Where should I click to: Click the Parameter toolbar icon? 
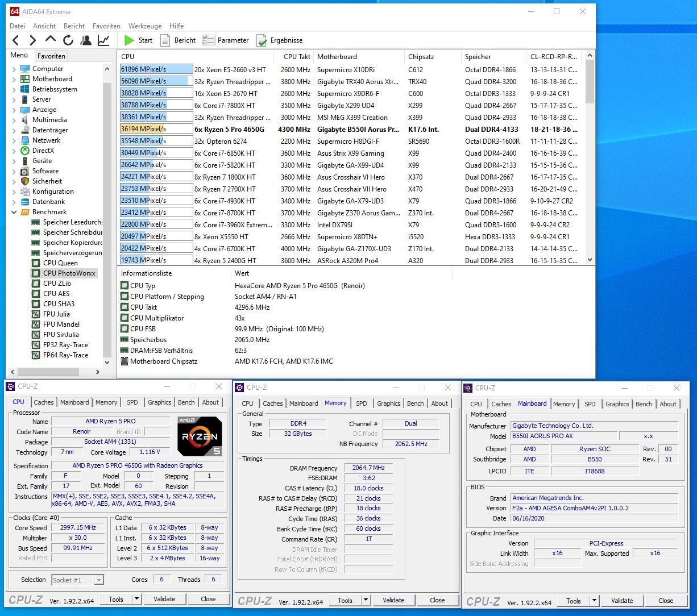tap(209, 40)
